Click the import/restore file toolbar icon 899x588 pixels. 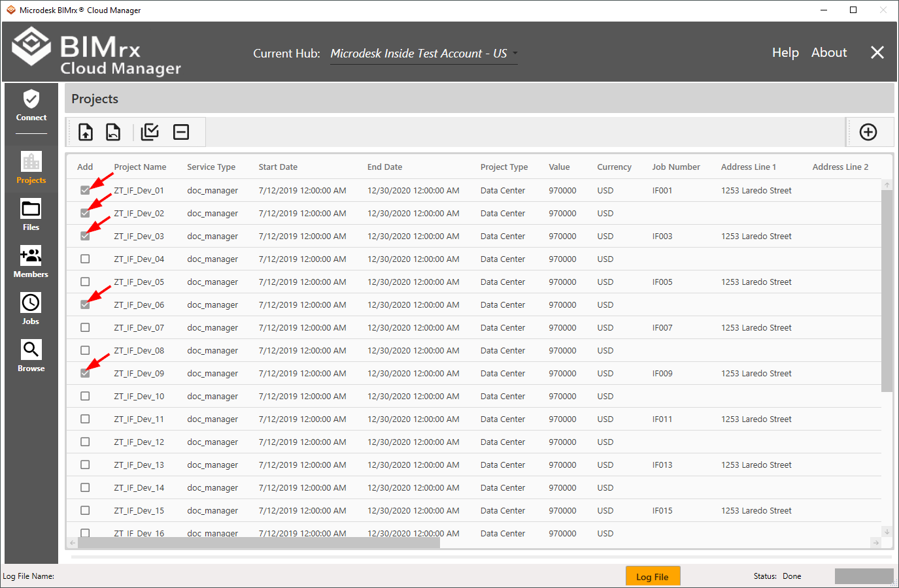pos(113,132)
